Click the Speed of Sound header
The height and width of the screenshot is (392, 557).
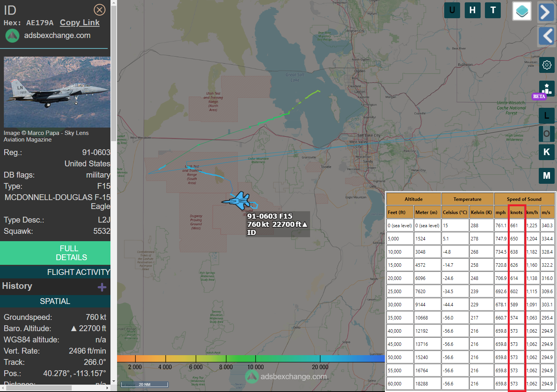524,199
